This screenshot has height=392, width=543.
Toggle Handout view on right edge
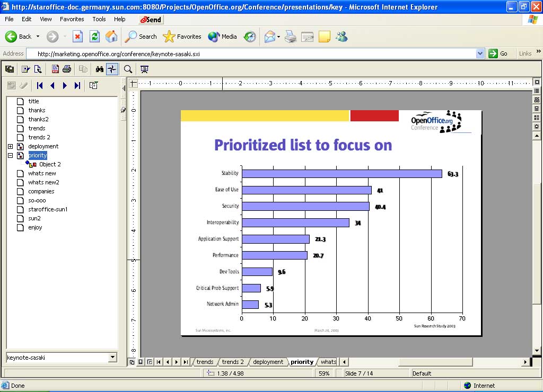(x=537, y=118)
